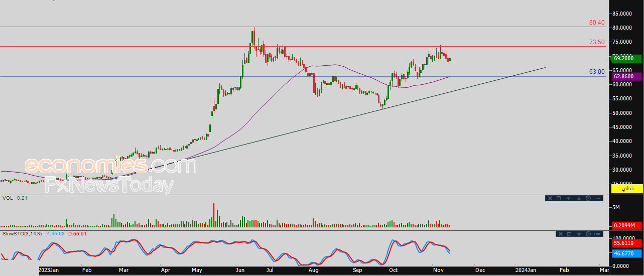Screen dimensions: 644x276
Task: Open VOL indicator settings gear
Action: [588, 198]
